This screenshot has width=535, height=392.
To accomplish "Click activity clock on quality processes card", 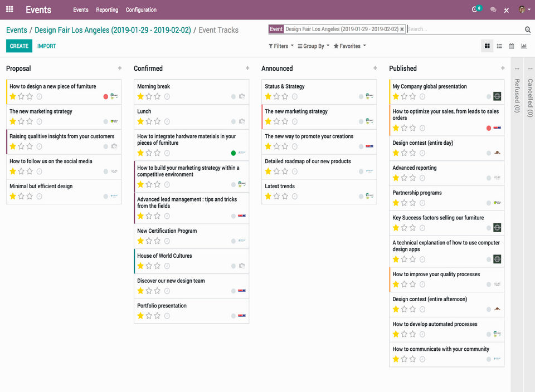I will click(422, 285).
